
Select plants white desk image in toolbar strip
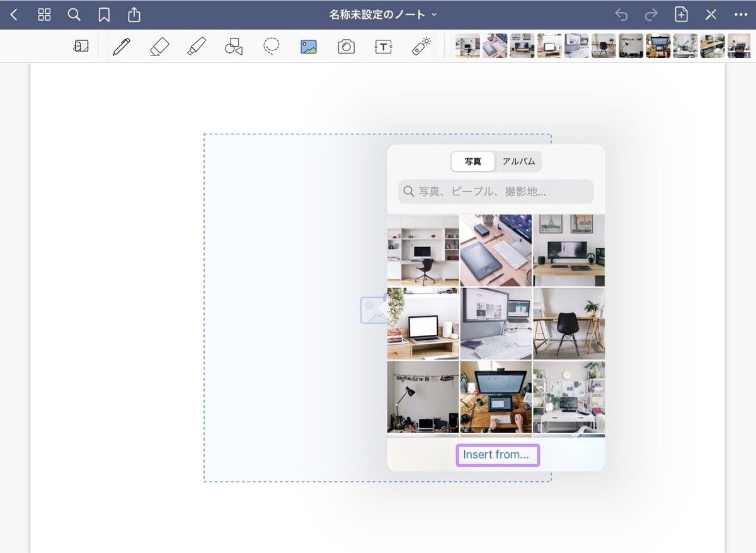685,46
